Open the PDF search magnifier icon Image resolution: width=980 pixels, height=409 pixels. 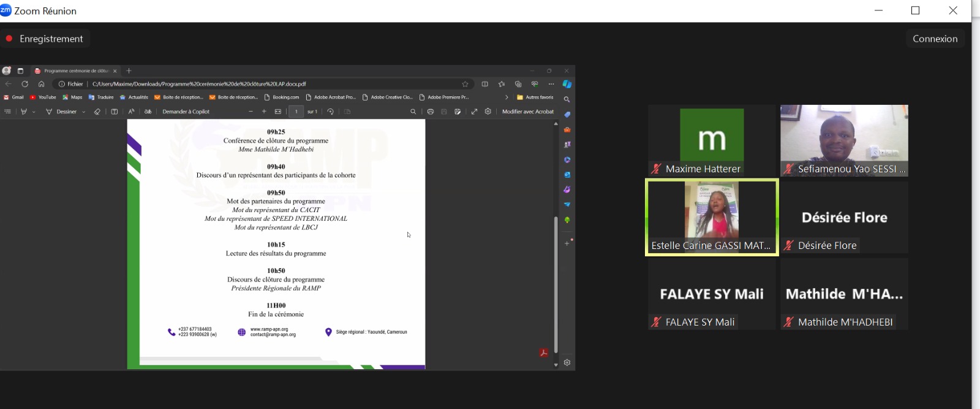click(x=413, y=112)
